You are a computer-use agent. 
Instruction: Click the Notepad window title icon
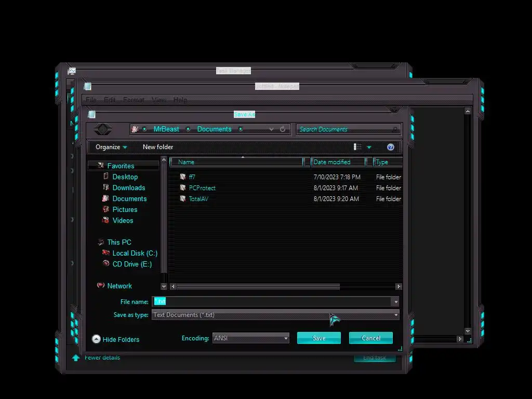(x=87, y=86)
